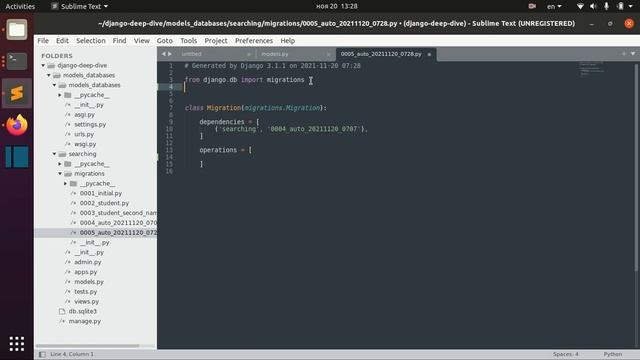Open the Tools menu
Screen dimensions: 640x360
(x=188, y=41)
